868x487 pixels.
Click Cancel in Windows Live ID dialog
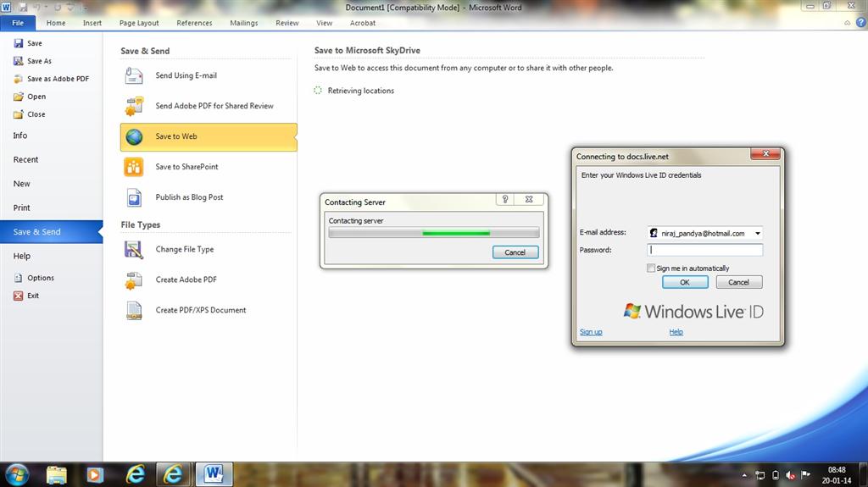(x=738, y=282)
